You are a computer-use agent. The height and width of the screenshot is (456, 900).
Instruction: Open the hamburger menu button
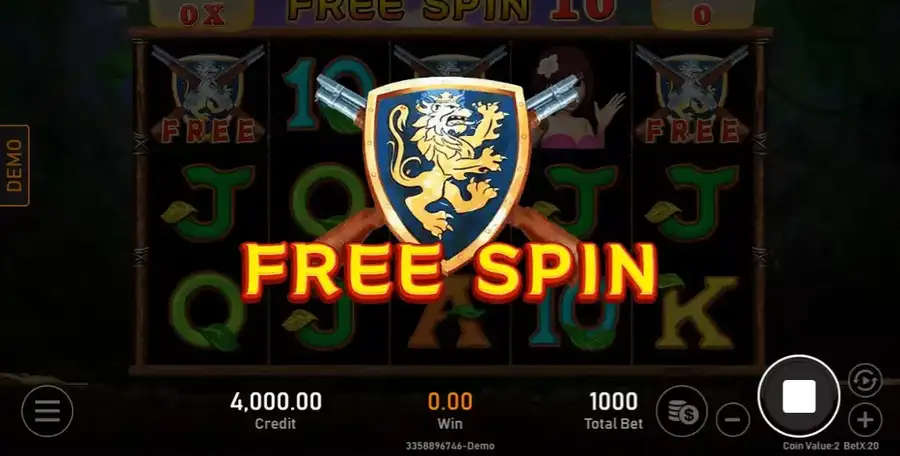pos(47,411)
